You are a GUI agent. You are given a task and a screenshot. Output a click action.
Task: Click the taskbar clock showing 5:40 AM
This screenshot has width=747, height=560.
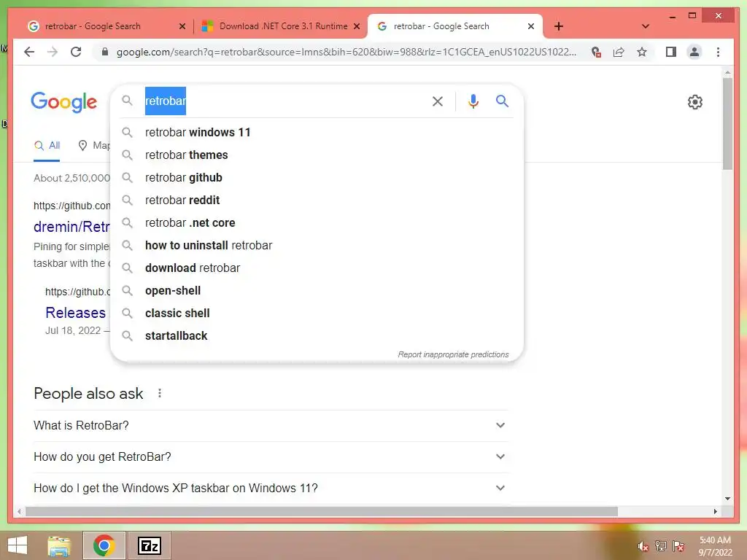click(x=715, y=546)
